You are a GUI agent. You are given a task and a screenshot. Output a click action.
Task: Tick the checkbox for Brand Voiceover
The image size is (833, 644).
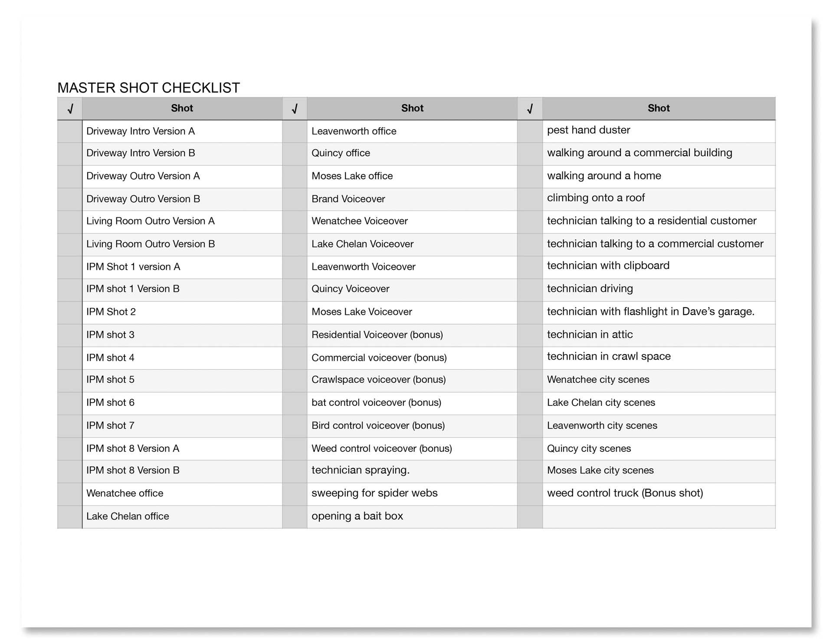point(295,199)
